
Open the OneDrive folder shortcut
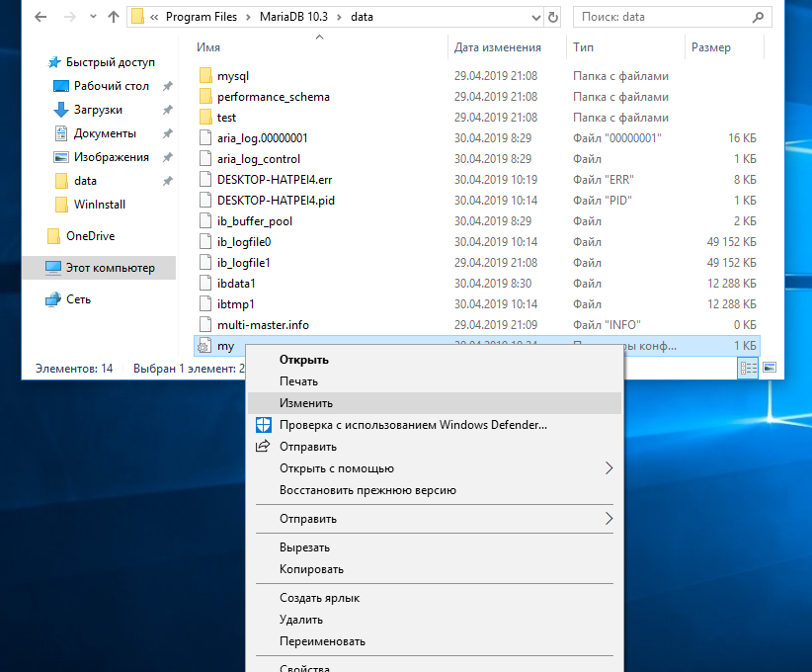[x=90, y=236]
